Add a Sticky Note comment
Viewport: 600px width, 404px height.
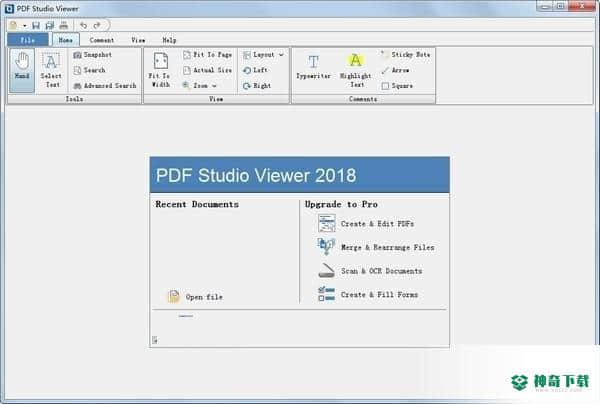[406, 55]
